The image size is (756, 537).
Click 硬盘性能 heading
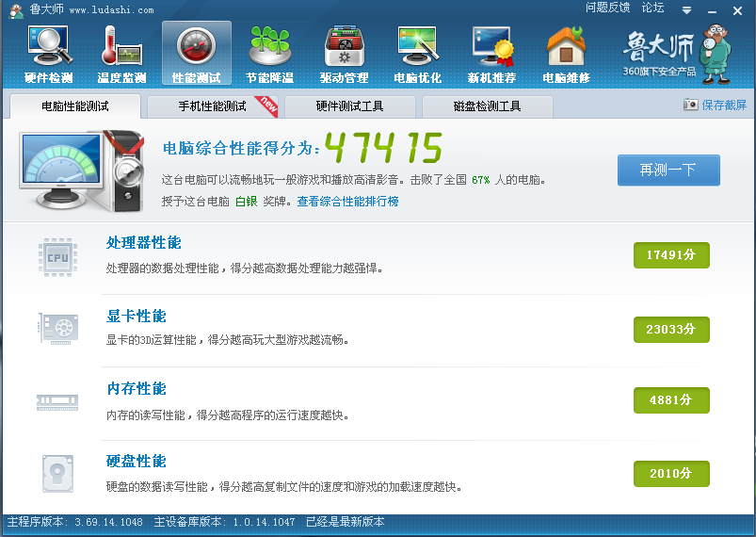click(137, 462)
